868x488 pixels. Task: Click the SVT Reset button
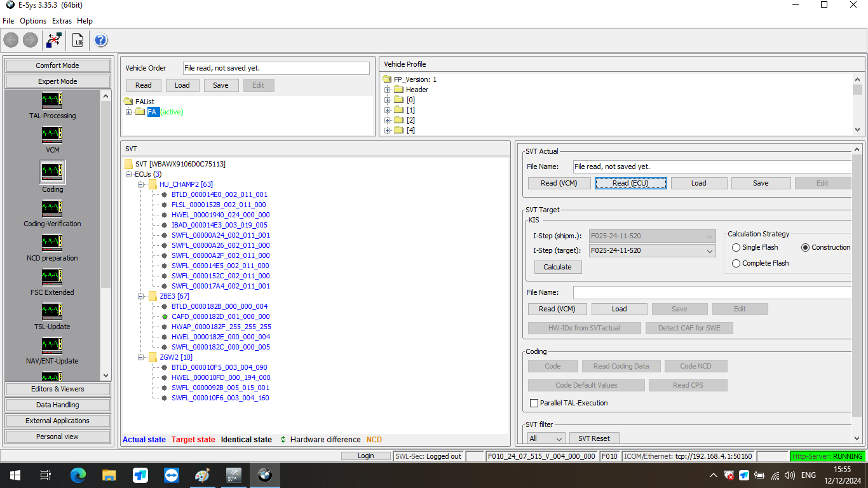tap(594, 438)
